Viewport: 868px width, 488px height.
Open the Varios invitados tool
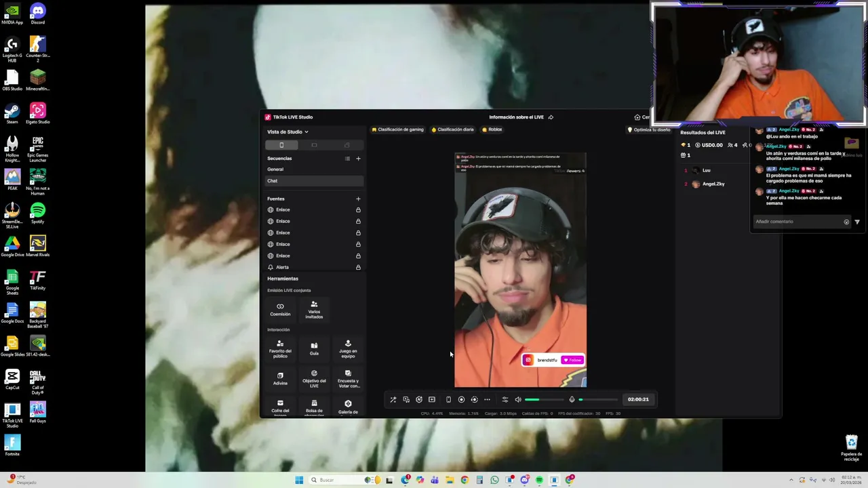(314, 310)
